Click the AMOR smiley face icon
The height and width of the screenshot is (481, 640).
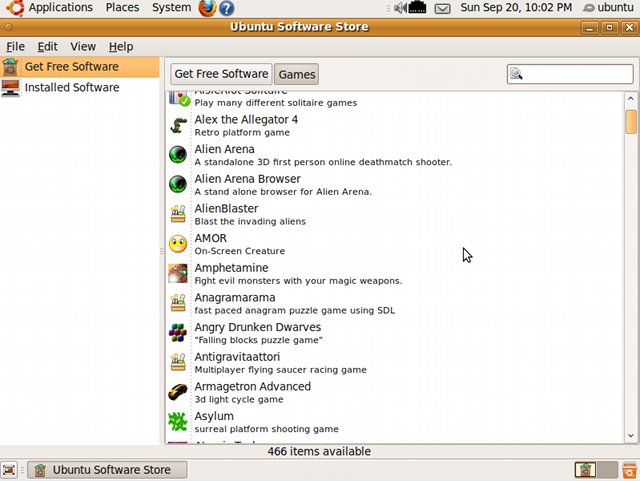point(178,244)
